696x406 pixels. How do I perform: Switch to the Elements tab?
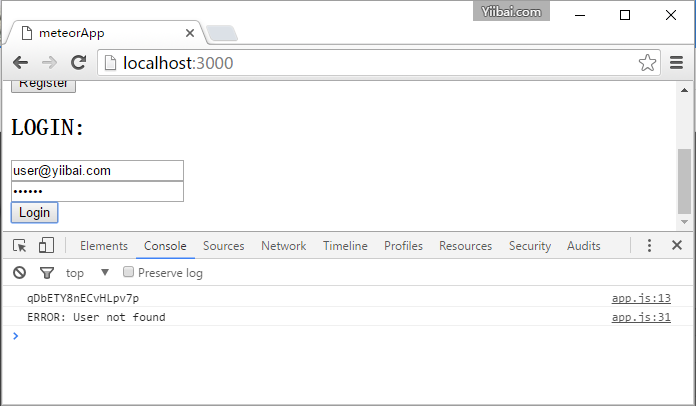coord(104,246)
